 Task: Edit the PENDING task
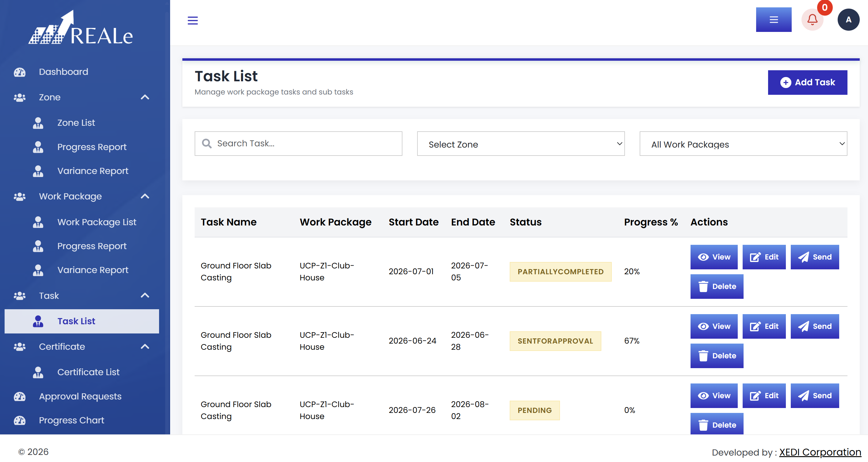[x=764, y=396]
